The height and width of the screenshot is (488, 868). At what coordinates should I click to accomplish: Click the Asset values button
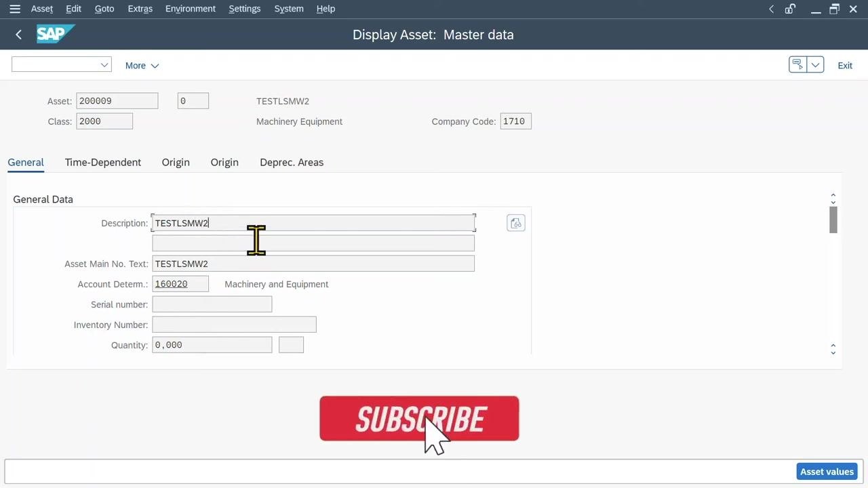click(x=827, y=471)
